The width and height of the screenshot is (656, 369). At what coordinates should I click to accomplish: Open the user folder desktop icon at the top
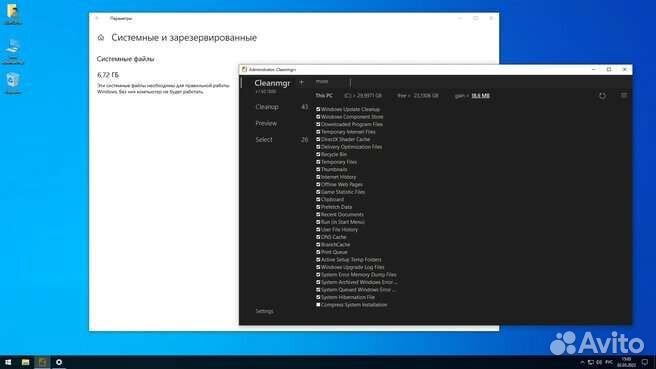[12, 14]
